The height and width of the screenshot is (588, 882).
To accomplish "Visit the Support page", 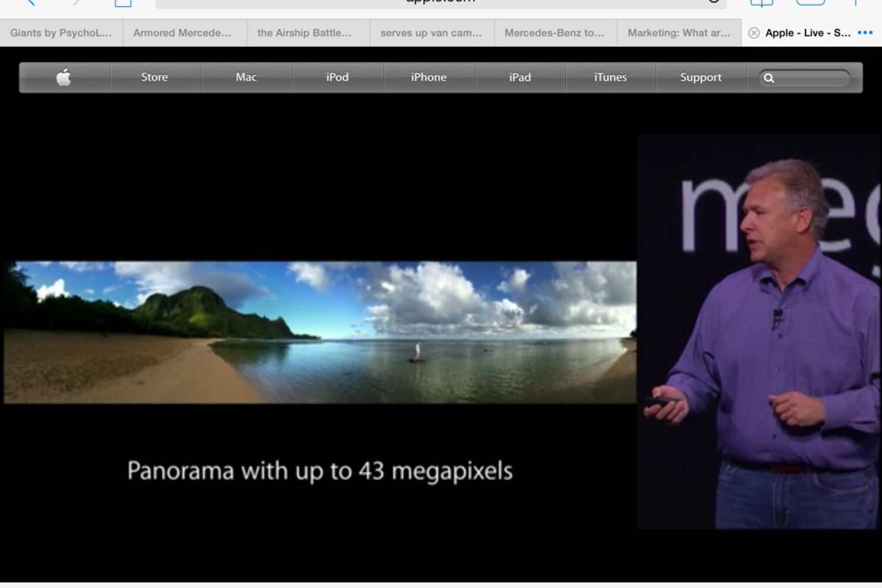I will 701,77.
